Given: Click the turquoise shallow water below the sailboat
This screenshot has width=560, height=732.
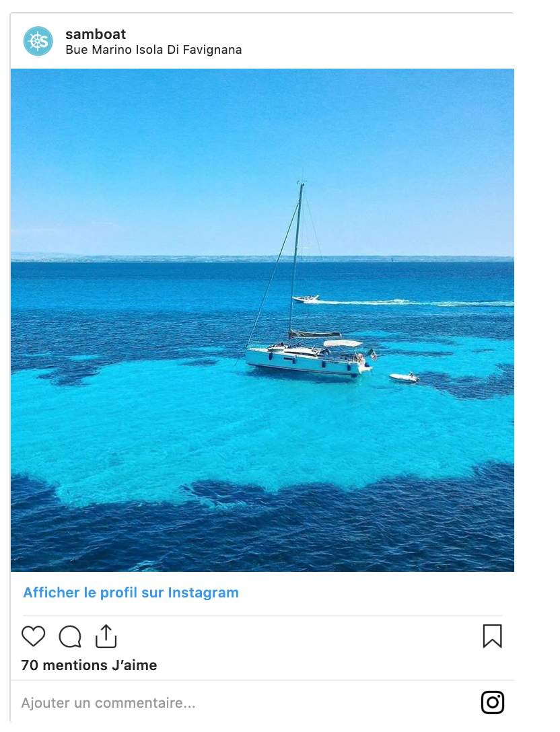Looking at the screenshot, I should [x=269, y=431].
